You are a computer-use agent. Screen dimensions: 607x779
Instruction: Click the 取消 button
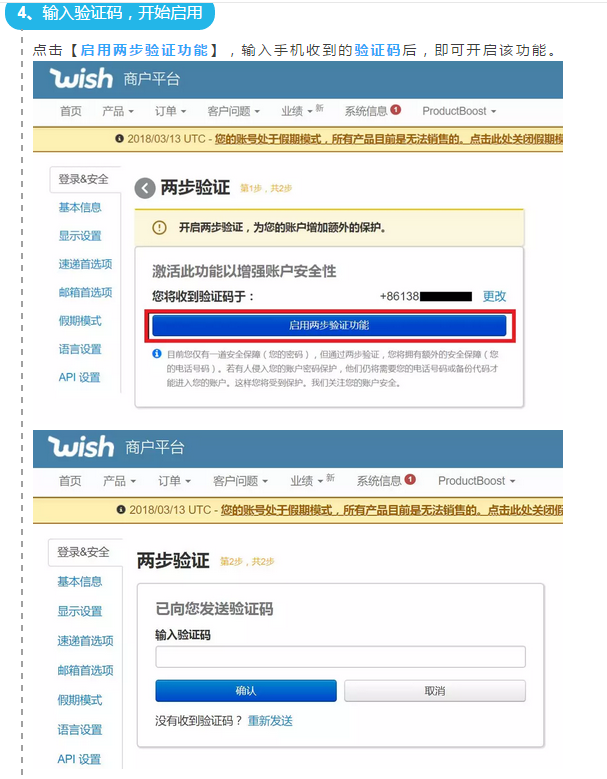pyautogui.click(x=435, y=691)
